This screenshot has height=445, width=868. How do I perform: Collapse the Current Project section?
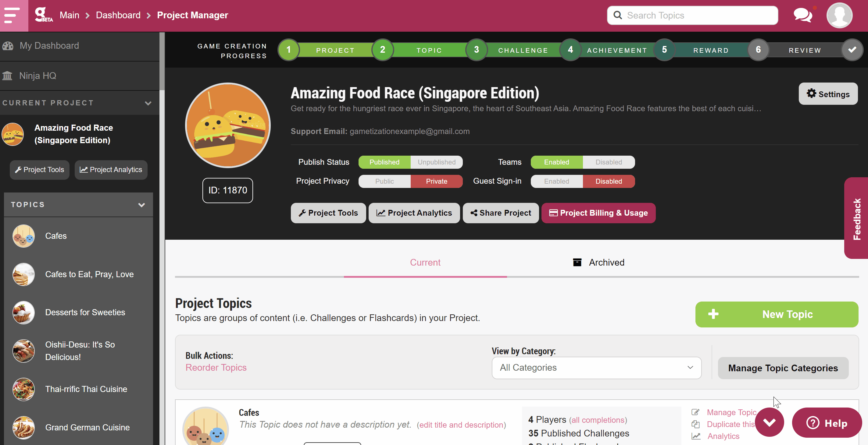click(x=148, y=103)
